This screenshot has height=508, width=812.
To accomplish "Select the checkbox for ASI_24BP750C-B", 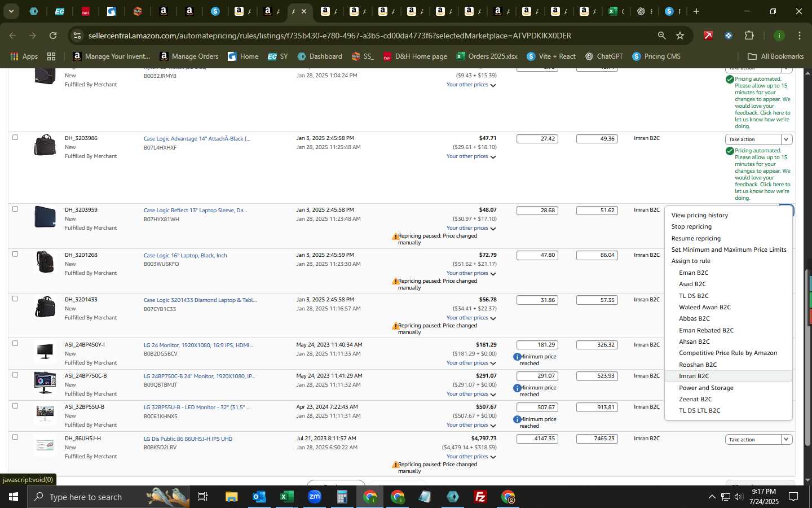I will point(15,375).
